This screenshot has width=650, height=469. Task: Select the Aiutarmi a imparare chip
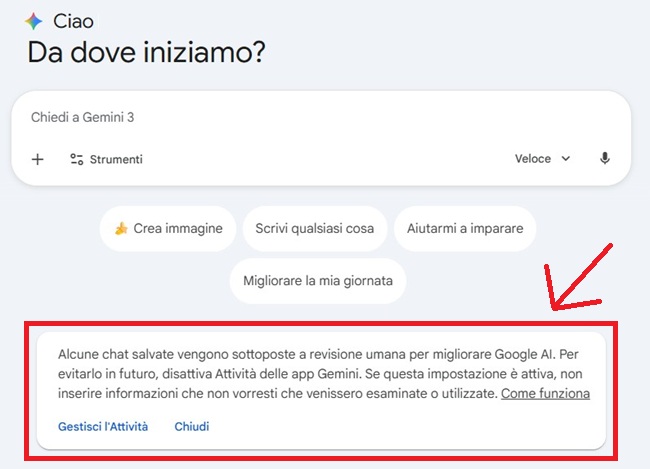(465, 228)
